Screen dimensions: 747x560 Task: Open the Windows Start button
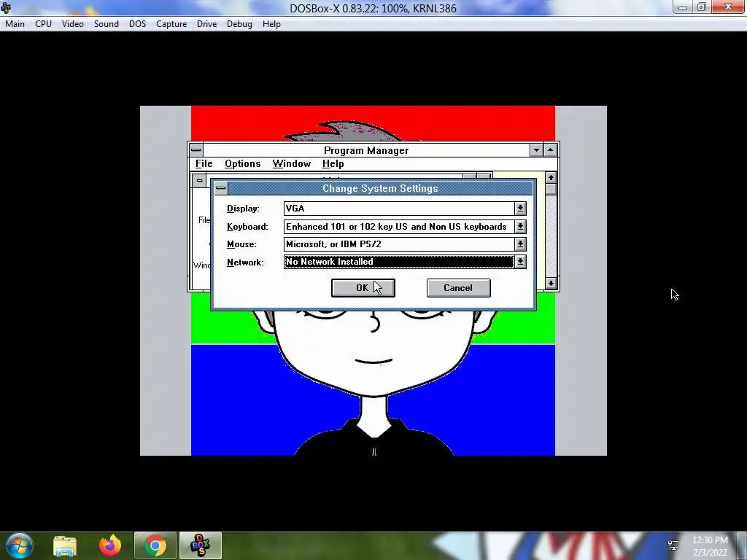[20, 545]
